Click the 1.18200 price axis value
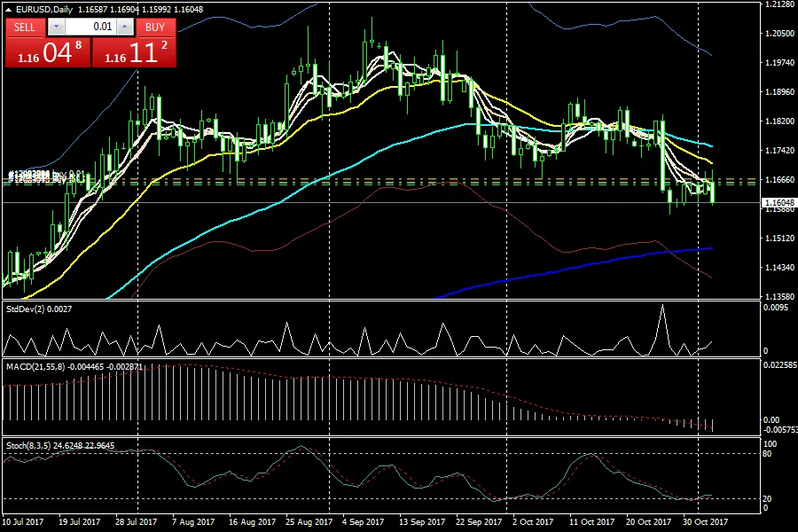This screenshot has width=798, height=532. coord(779,121)
